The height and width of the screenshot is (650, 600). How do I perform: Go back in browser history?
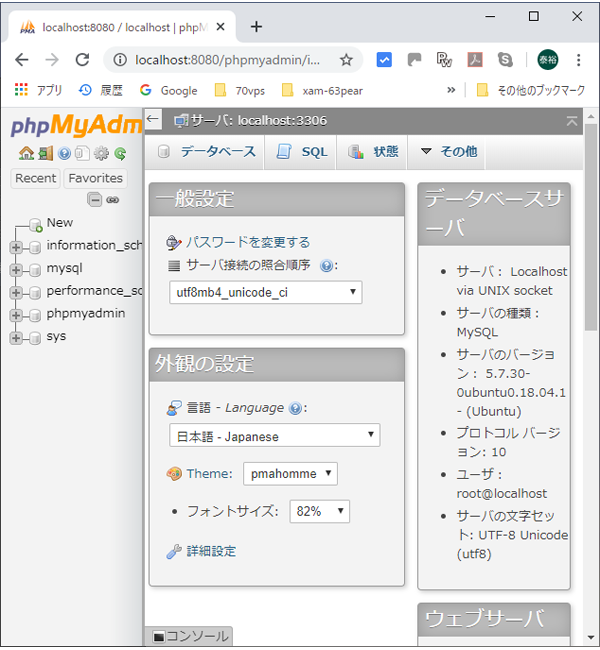point(22,60)
